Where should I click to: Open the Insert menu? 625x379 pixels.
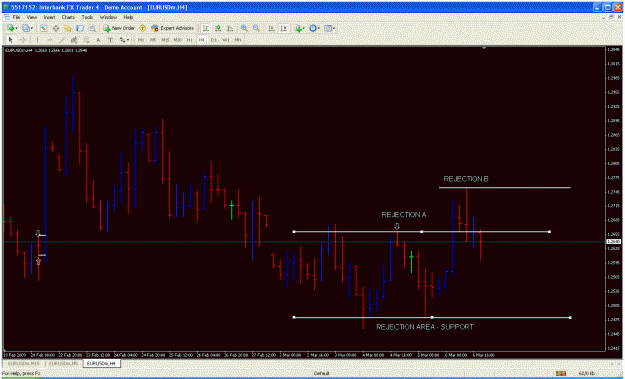(x=49, y=18)
